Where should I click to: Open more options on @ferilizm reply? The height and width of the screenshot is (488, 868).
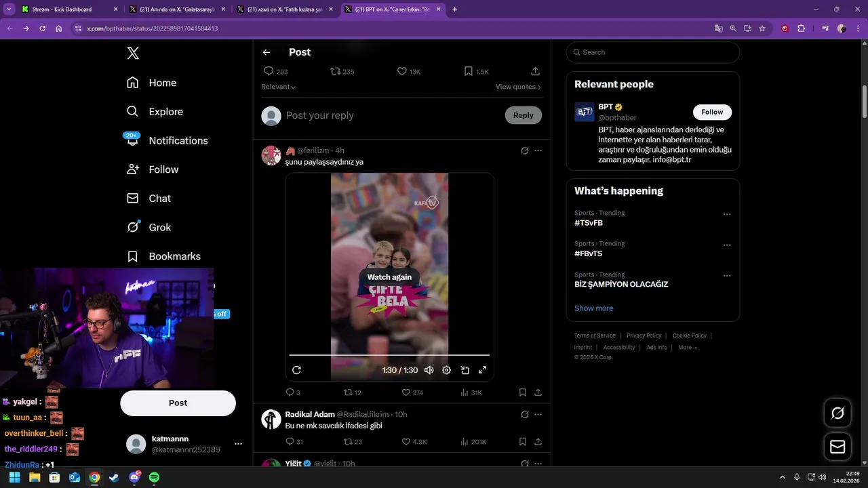click(538, 150)
